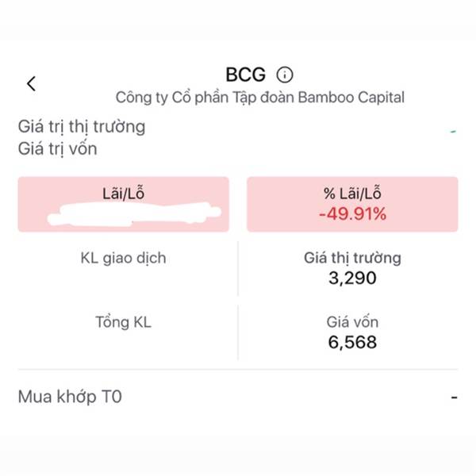Tap the Giá trị vốn row
The width and height of the screenshot is (476, 476).
(x=238, y=149)
